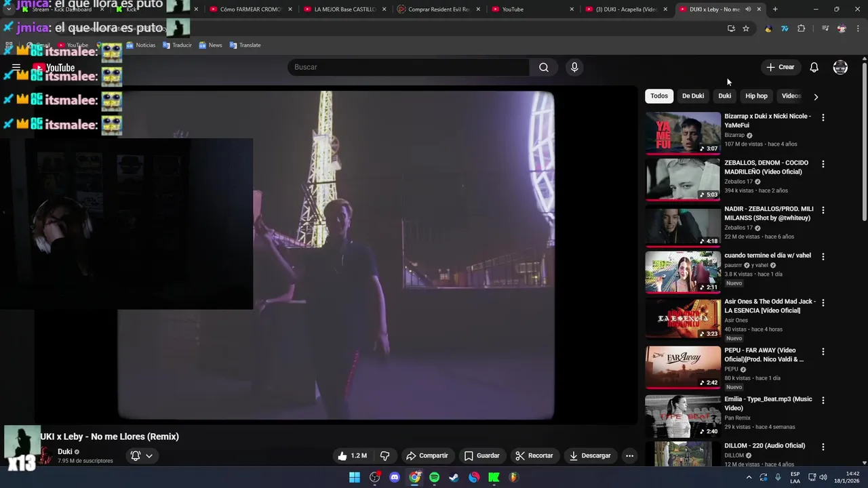Toggle the subscription notification bell
This screenshot has height=488, width=868.
135,455
